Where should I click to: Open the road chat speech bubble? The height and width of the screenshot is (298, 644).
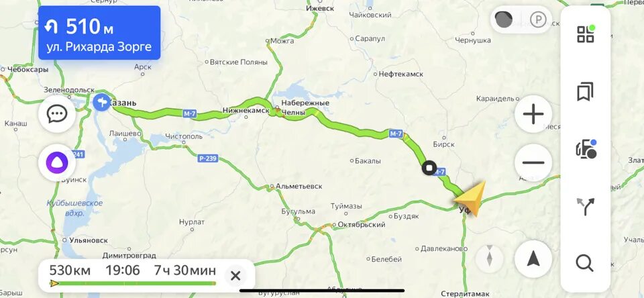tap(57, 114)
